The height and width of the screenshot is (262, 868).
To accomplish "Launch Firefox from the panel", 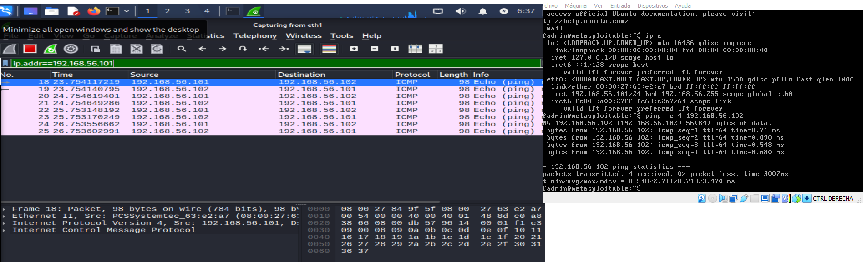I will tap(94, 11).
